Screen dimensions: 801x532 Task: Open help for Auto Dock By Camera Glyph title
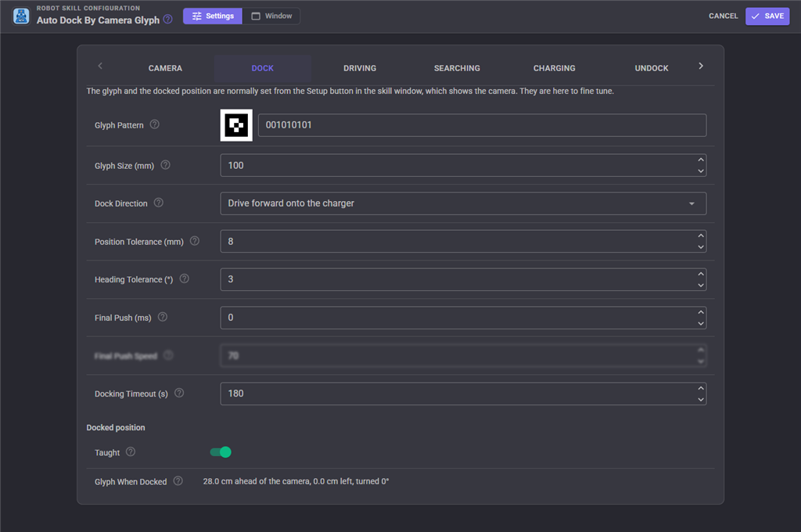point(167,20)
